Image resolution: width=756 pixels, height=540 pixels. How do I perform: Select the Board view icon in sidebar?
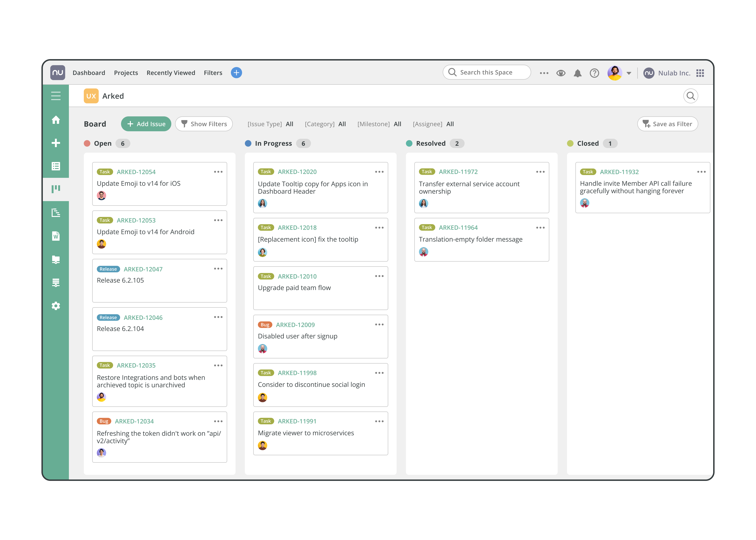(56, 188)
